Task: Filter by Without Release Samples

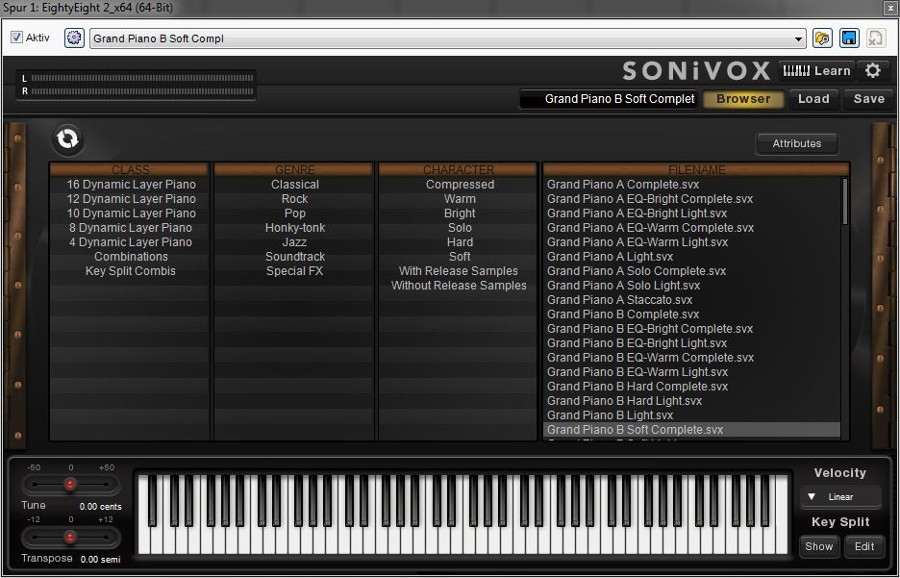Action: click(x=459, y=285)
